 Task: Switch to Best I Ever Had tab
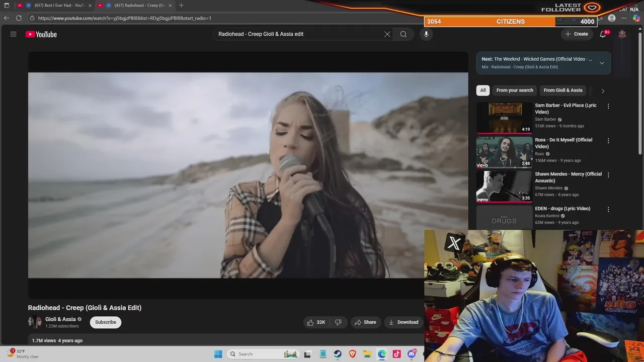pos(54,6)
